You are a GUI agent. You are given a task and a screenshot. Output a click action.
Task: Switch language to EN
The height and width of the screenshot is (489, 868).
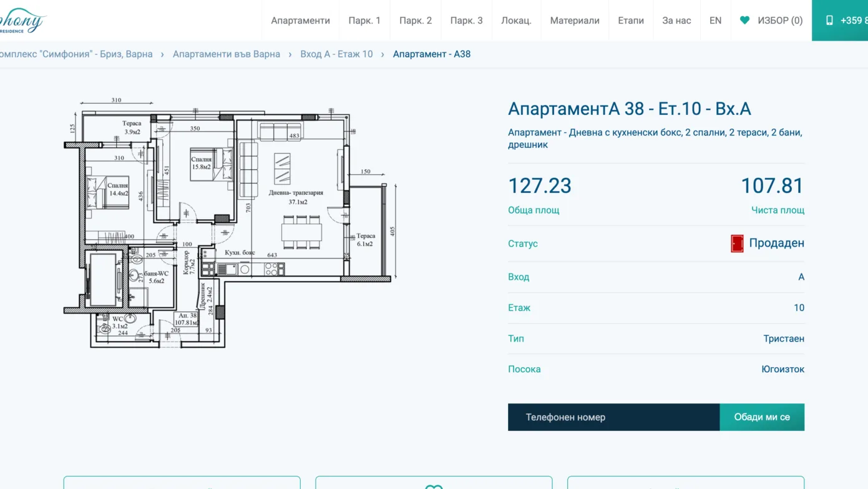tap(715, 21)
